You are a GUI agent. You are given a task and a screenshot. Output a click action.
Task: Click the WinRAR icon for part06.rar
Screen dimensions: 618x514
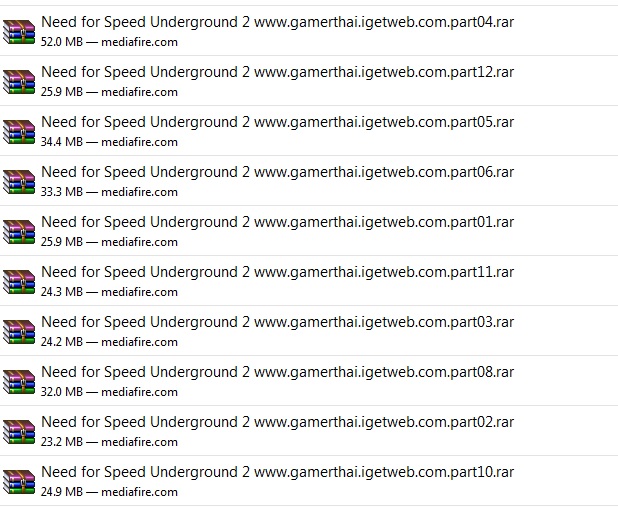19,182
